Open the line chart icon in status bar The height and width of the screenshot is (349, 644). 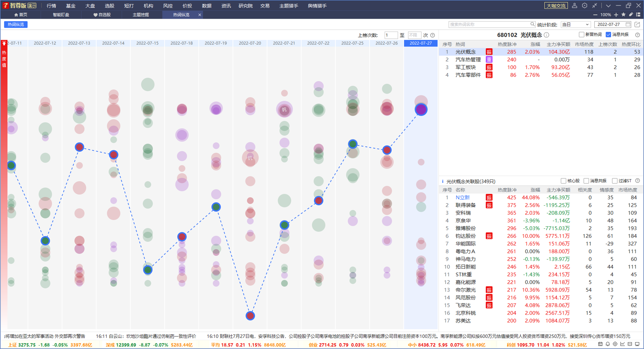(x=623, y=344)
